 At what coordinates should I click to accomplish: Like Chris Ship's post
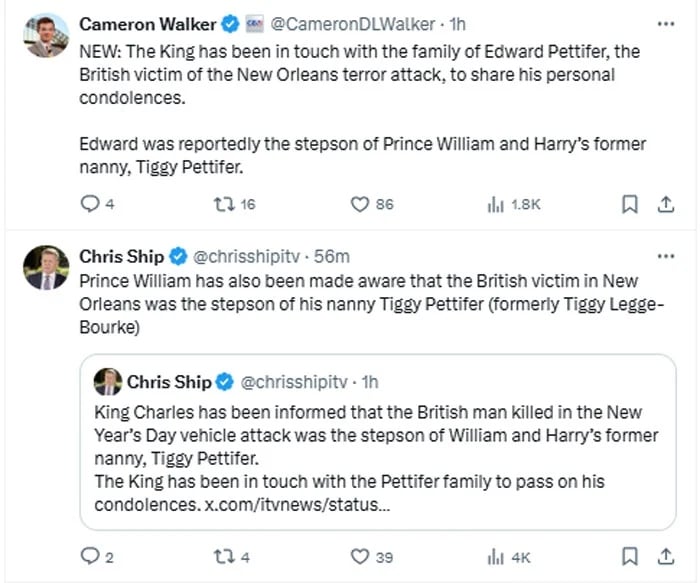pyautogui.click(x=360, y=556)
